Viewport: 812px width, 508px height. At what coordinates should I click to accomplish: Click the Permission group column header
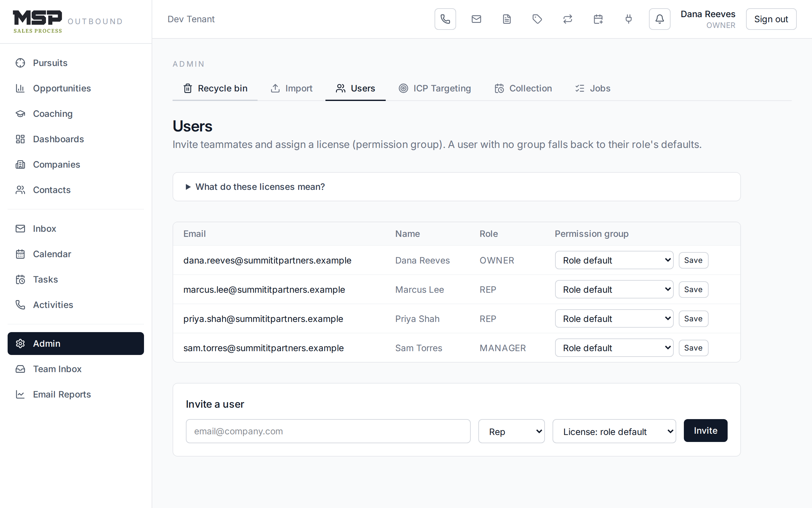(x=592, y=234)
